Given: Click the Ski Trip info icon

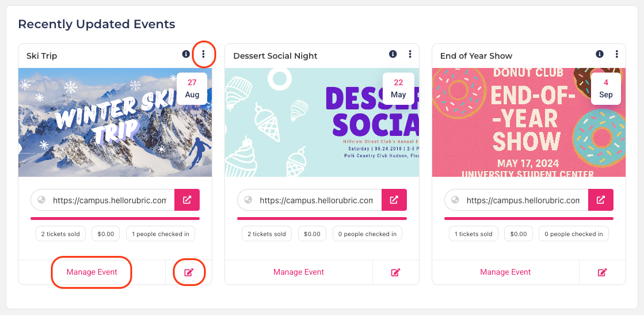Looking at the screenshot, I should (186, 54).
